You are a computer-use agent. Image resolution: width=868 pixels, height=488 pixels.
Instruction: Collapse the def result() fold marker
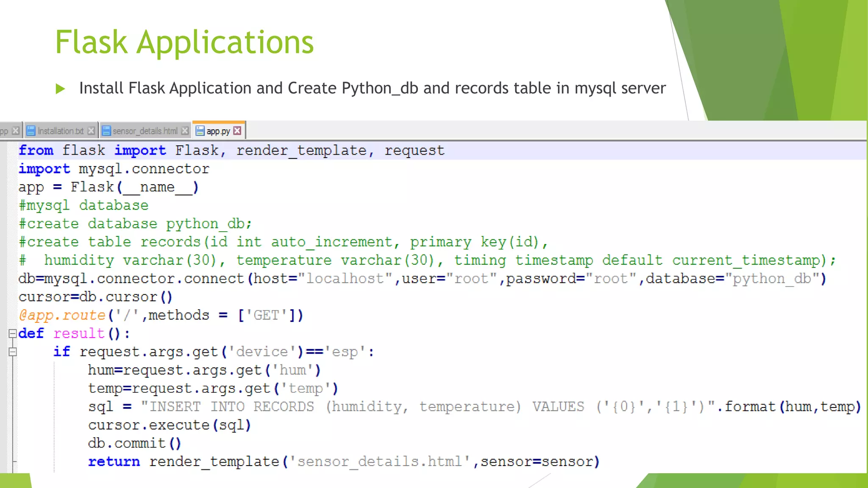(x=13, y=333)
